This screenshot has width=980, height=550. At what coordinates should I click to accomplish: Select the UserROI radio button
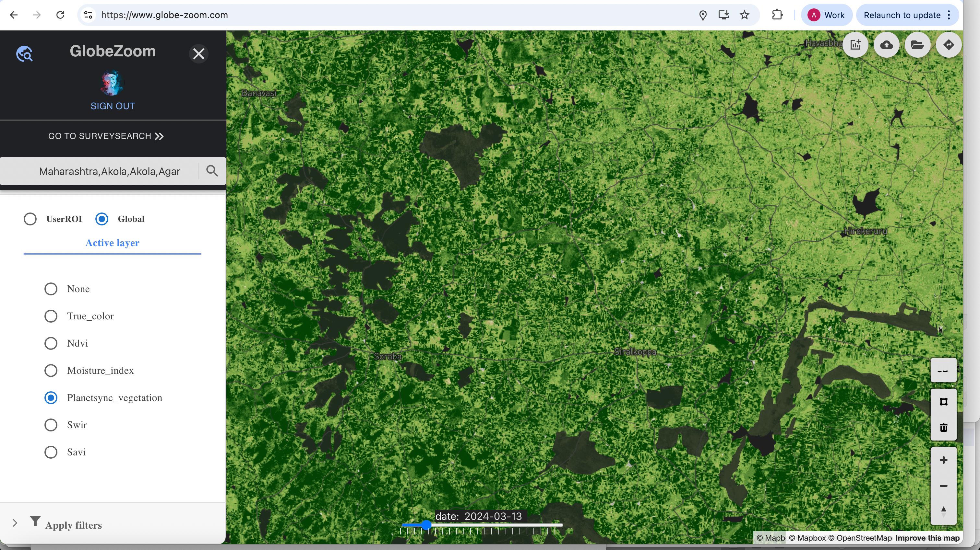[30, 219]
